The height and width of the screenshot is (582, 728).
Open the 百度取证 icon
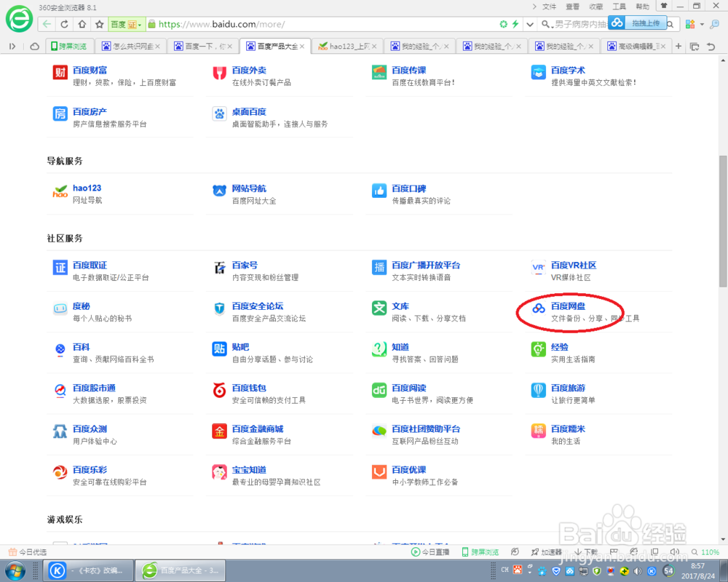click(60, 268)
